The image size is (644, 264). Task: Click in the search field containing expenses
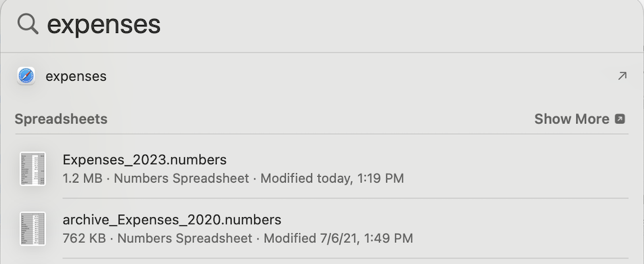329,25
